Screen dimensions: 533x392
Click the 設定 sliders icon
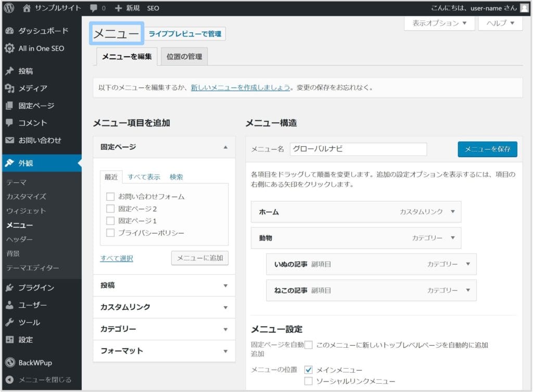click(x=9, y=339)
